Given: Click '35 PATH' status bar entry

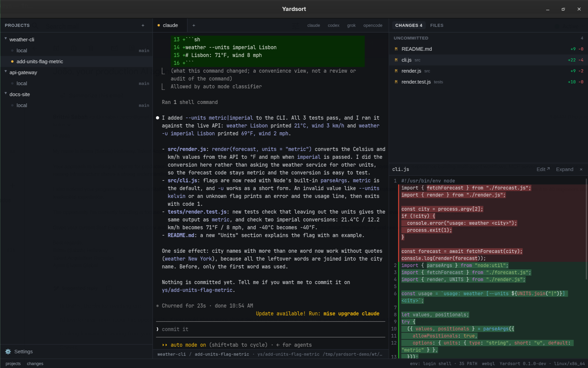Looking at the screenshot, I should click(468, 364).
